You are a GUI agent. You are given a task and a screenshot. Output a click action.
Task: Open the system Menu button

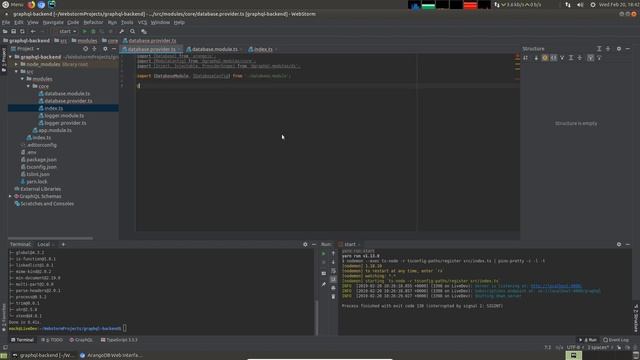(x=13, y=4)
